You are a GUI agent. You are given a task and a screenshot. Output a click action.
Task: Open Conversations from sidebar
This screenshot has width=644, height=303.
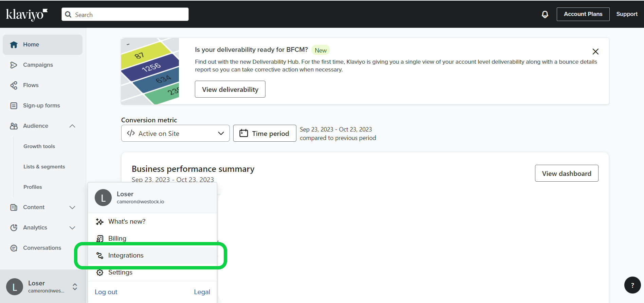coord(42,248)
